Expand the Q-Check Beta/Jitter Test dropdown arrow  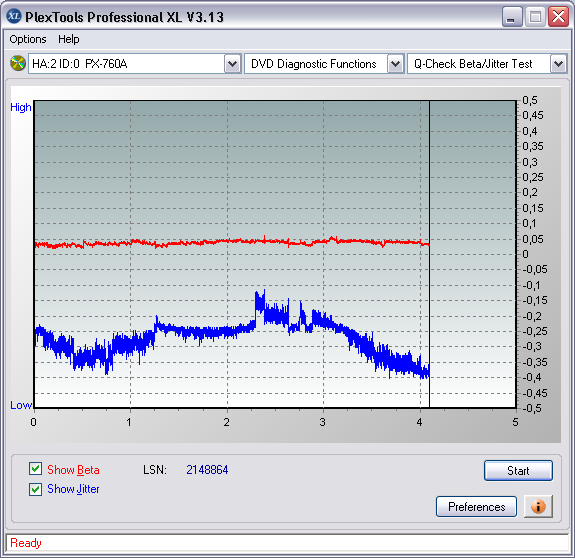click(x=558, y=64)
